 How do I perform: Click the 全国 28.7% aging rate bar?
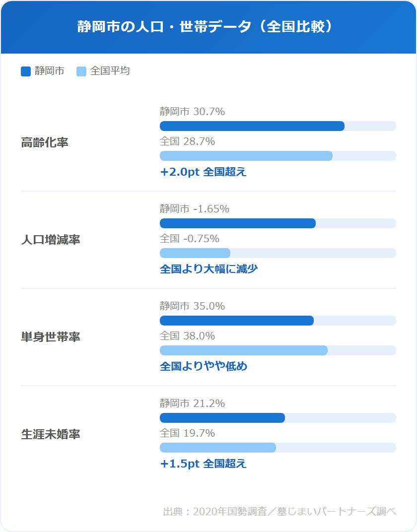coord(246,156)
